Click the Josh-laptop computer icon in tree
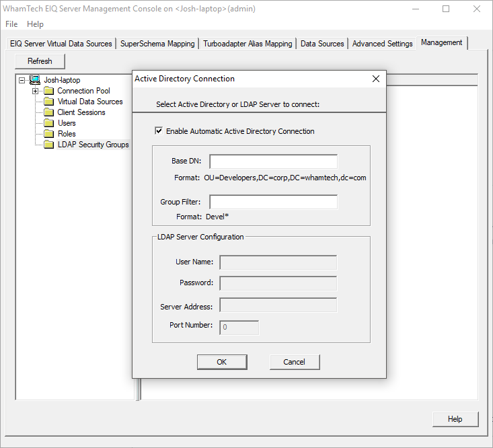Image resolution: width=493 pixels, height=448 pixels. [x=34, y=80]
